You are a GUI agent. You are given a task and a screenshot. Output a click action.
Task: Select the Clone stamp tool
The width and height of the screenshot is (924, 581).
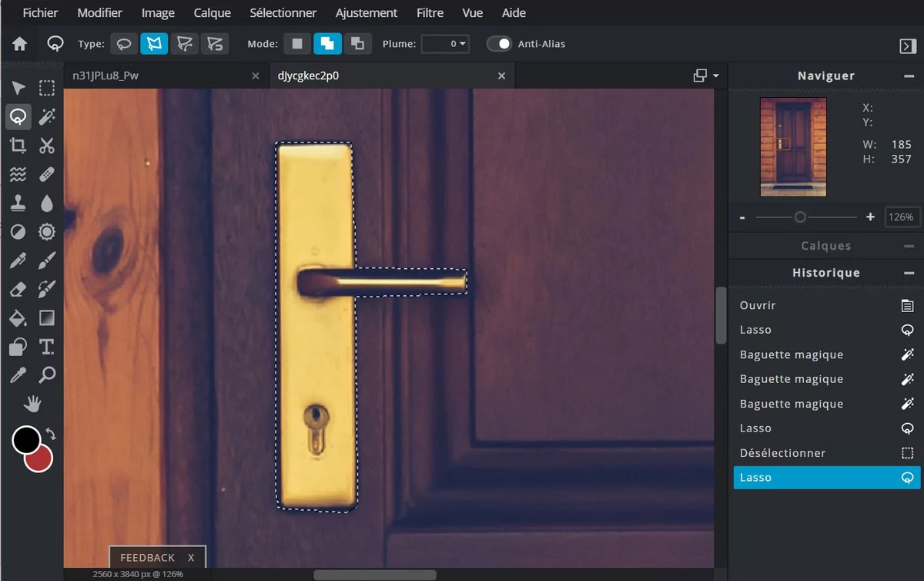18,203
